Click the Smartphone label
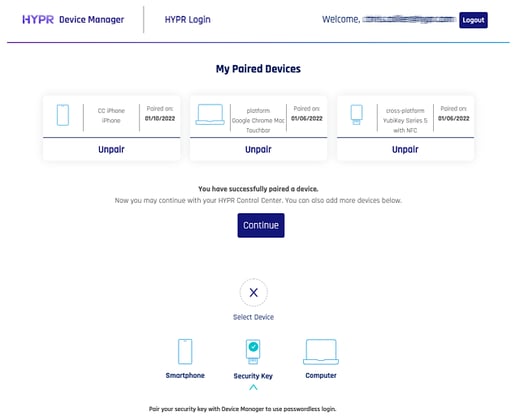This screenshot has width=520, height=416. tap(185, 375)
